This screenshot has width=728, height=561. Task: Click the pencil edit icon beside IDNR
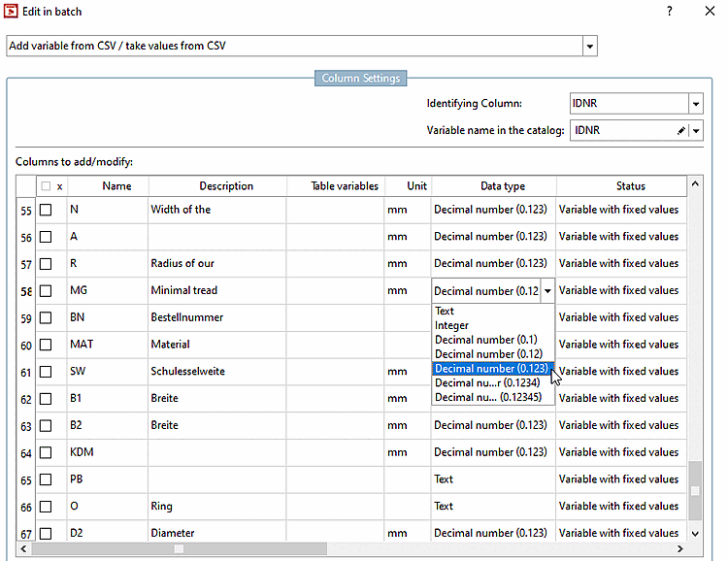(680, 130)
